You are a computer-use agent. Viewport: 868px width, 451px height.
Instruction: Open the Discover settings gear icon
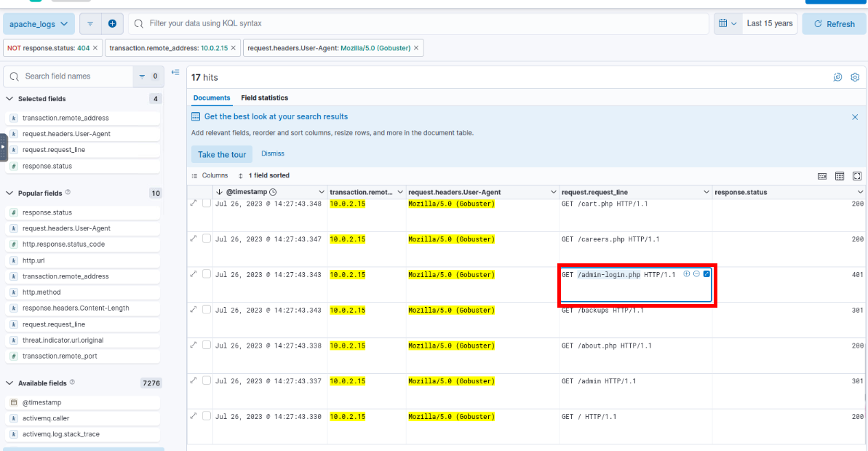[855, 77]
